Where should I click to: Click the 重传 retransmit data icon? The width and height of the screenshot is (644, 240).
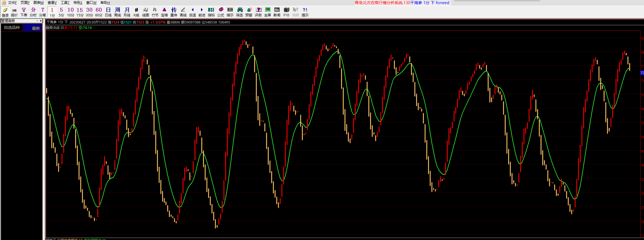[x=174, y=12]
